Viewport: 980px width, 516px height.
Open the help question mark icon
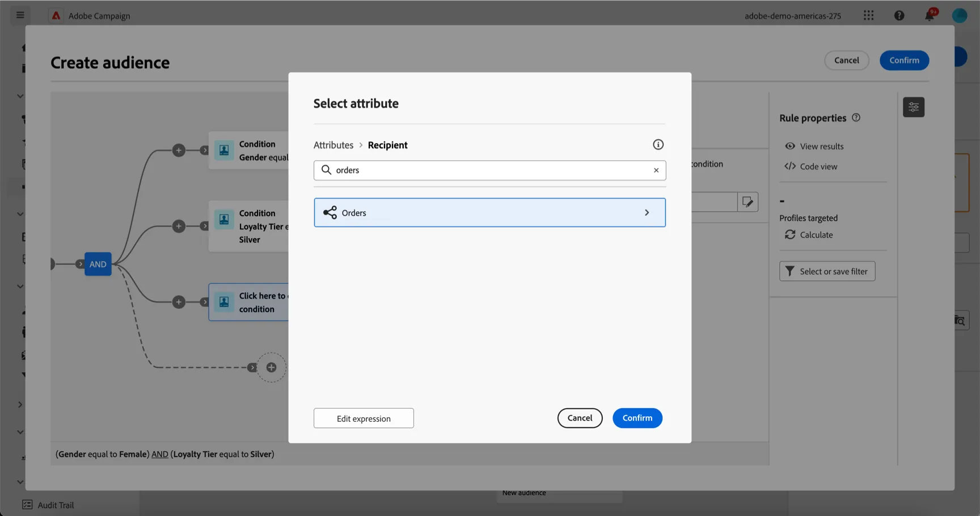899,15
